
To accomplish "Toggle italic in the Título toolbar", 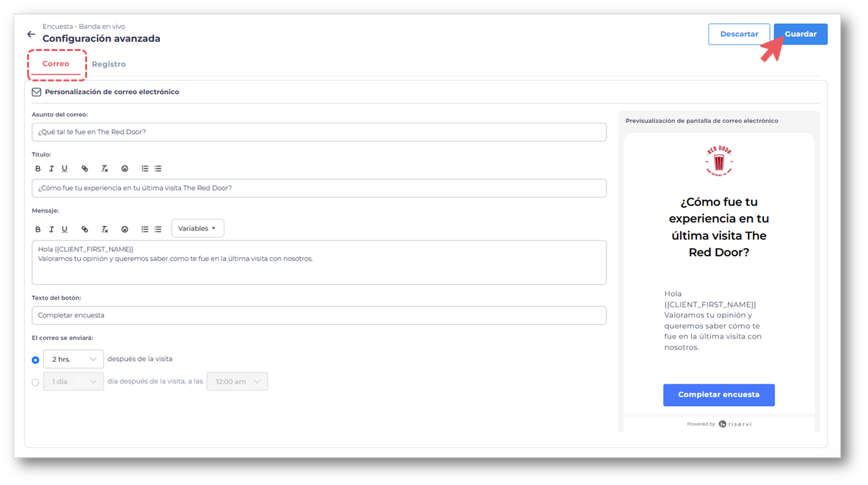I will (52, 169).
